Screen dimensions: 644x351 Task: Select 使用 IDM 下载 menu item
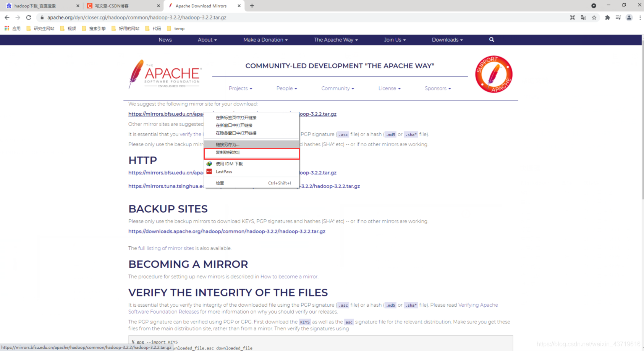point(252,164)
